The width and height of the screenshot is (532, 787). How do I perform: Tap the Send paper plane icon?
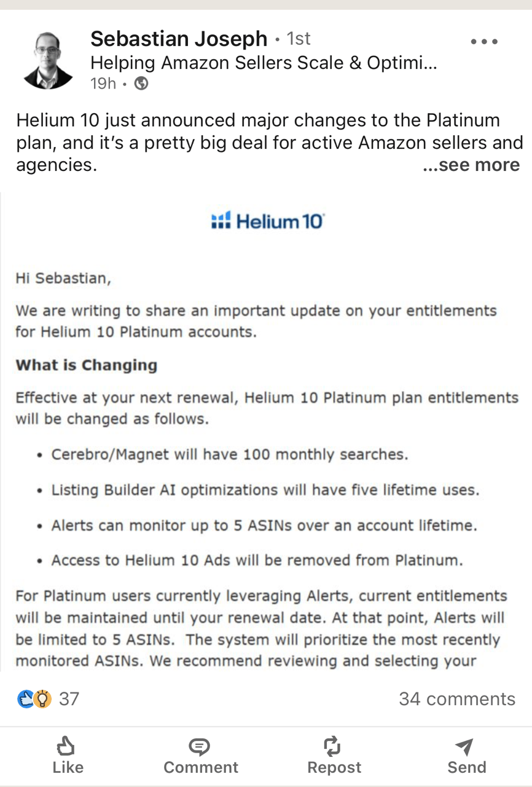click(x=466, y=746)
